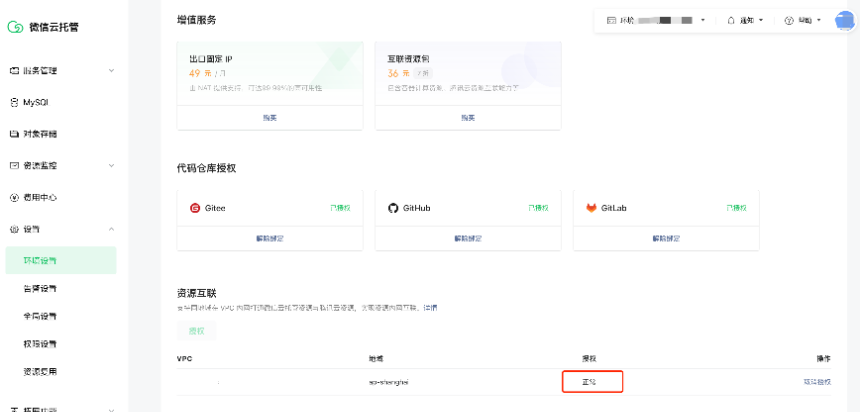Image resolution: width=860 pixels, height=412 pixels.
Task: Click the 代码仓库授权 section heading
Action: point(206,168)
